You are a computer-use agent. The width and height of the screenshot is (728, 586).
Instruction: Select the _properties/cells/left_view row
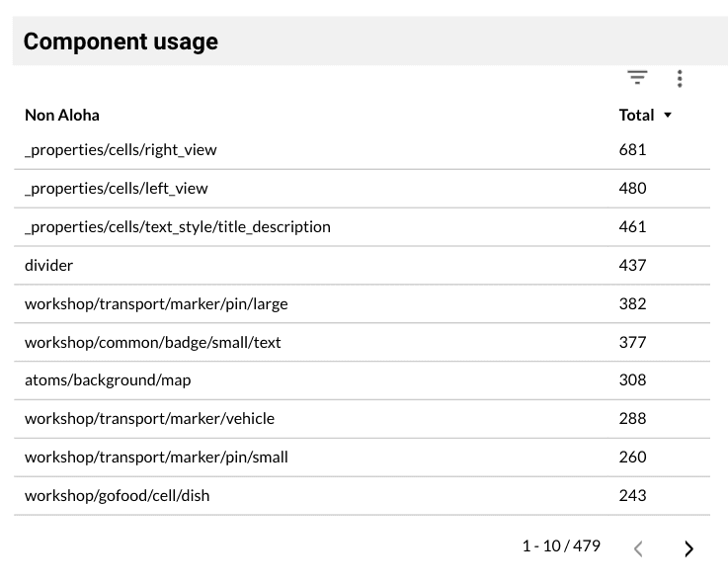point(117,188)
